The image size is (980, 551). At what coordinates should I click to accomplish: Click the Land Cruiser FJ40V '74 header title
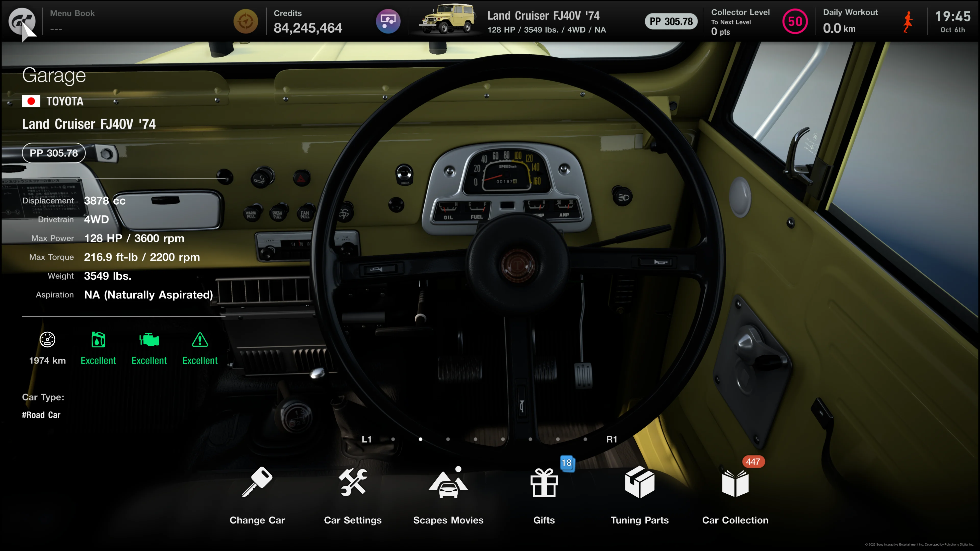point(543,16)
